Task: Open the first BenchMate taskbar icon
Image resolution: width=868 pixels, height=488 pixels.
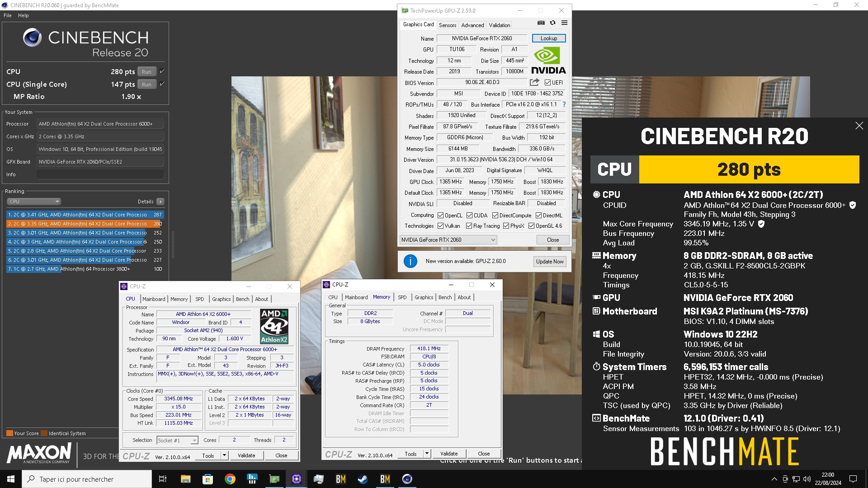Action: [340, 479]
